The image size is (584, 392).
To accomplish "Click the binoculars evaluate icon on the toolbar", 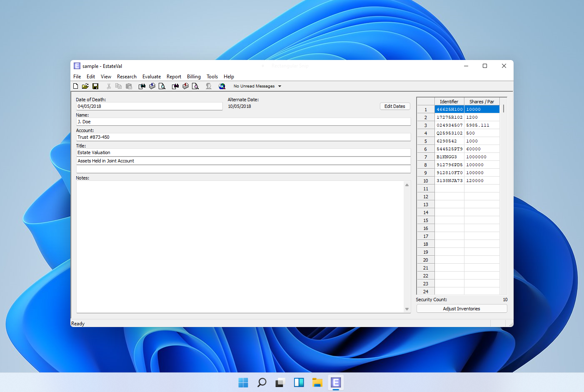I will coord(142,86).
